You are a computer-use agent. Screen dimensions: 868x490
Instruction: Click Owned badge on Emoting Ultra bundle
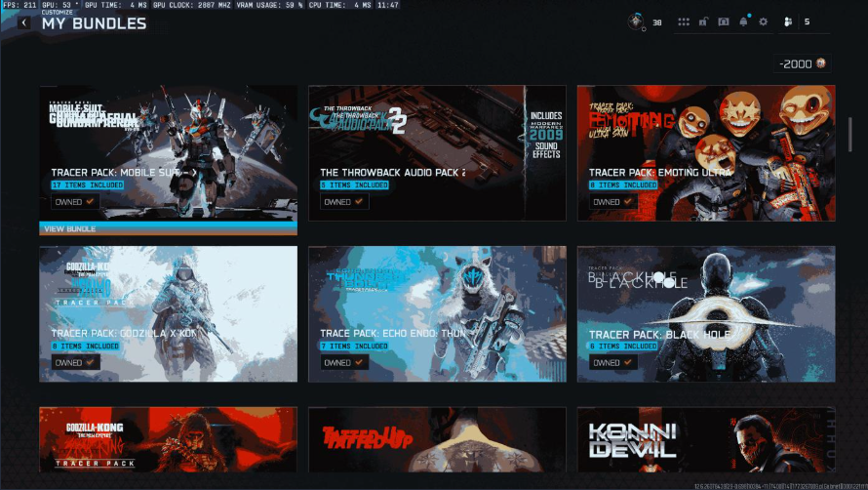click(x=613, y=202)
